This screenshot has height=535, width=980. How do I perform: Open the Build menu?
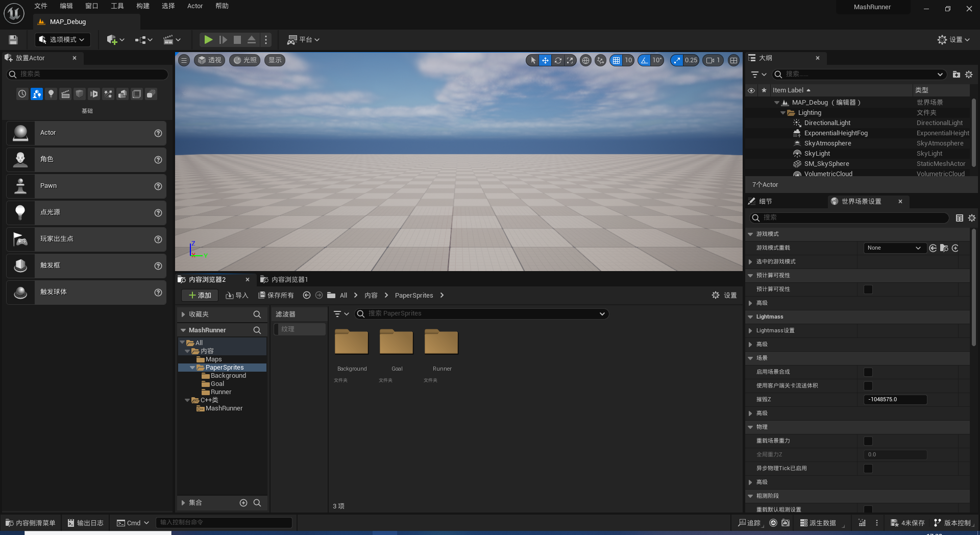point(143,6)
